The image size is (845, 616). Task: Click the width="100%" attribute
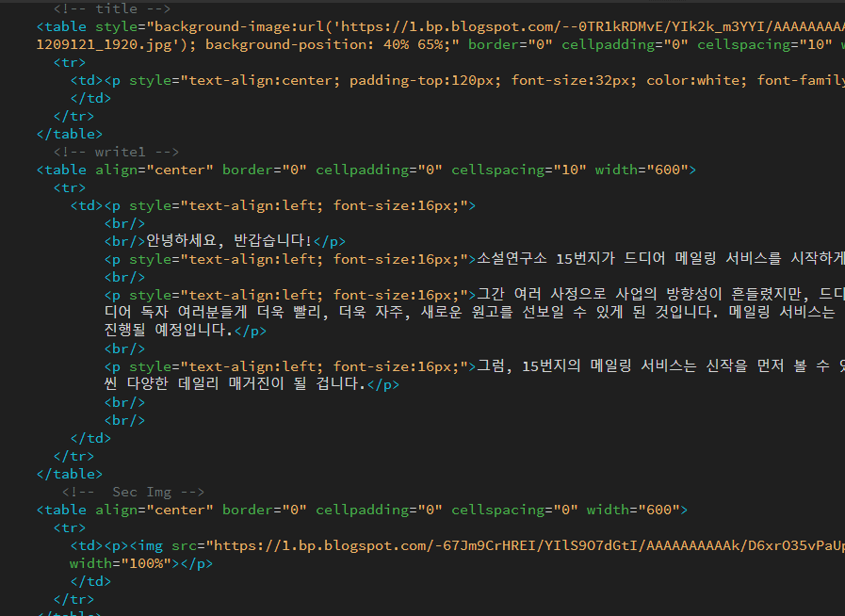tap(121, 563)
